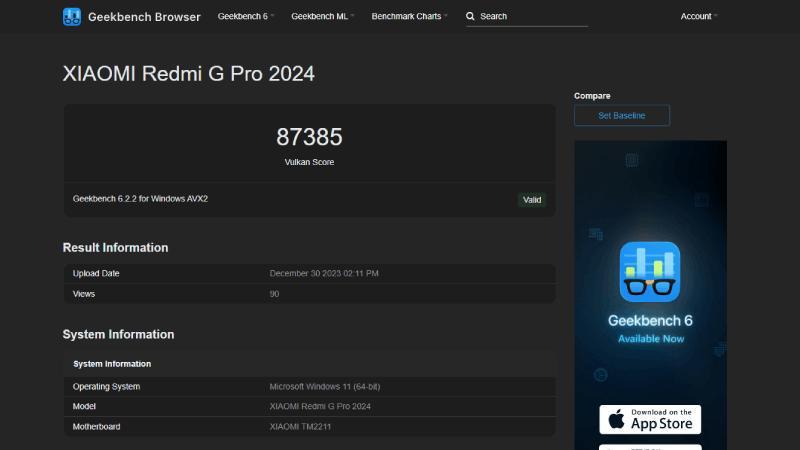Open the Benchmark Charts dropdown
Image resolution: width=800 pixels, height=450 pixels.
[409, 16]
